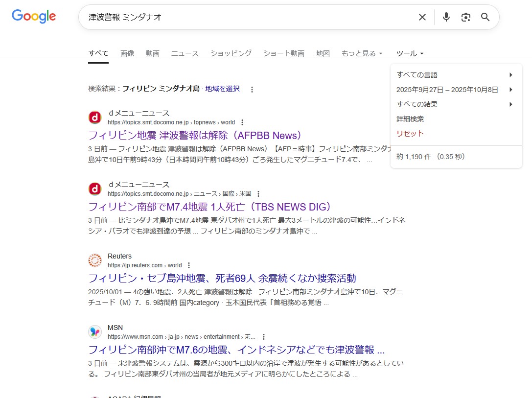Start voice search with microphone icon
Viewport: 532px width, 398px height.
446,17
